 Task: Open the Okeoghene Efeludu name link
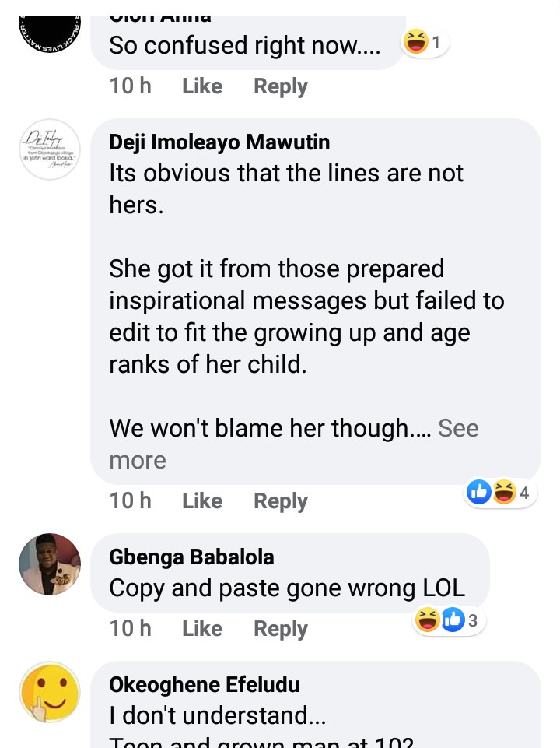[204, 684]
